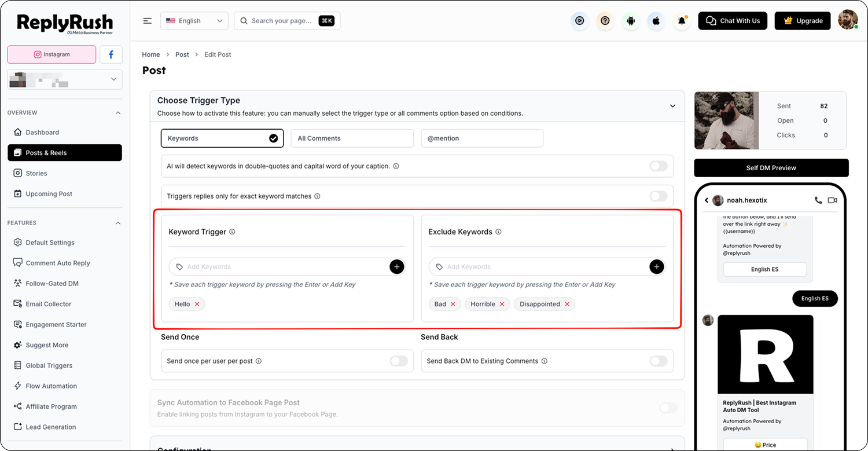Remove the Hello keyword tag
Screen dimensions: 868x451
pos(197,304)
